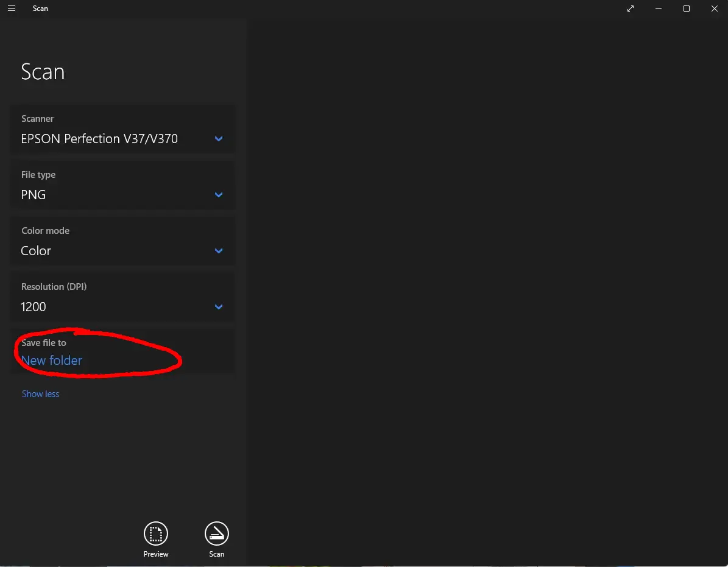Click the Preview text label below icon

point(156,554)
